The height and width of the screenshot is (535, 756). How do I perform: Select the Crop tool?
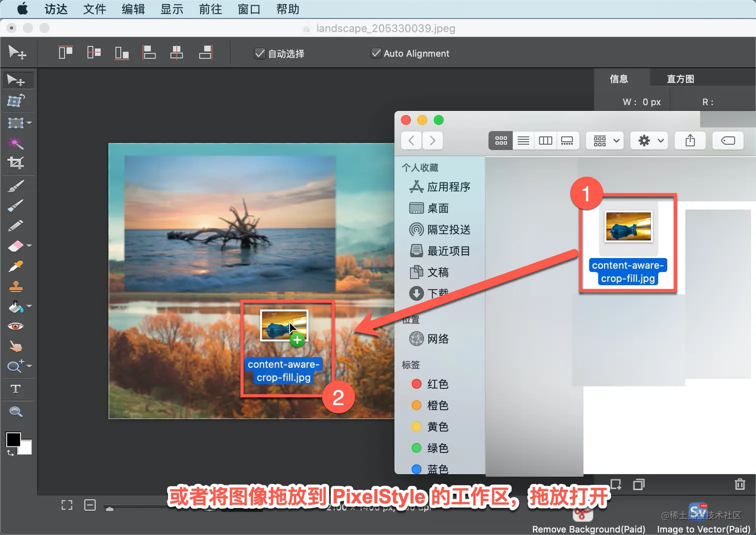pyautogui.click(x=15, y=163)
